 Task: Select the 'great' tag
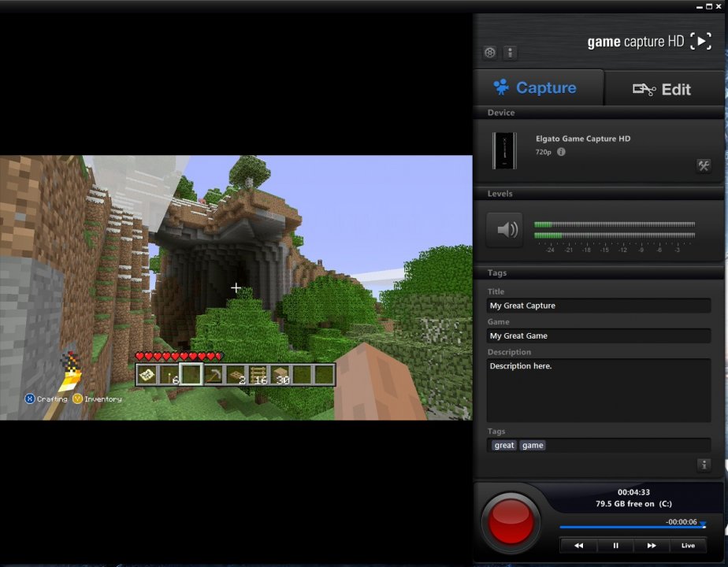coord(504,446)
